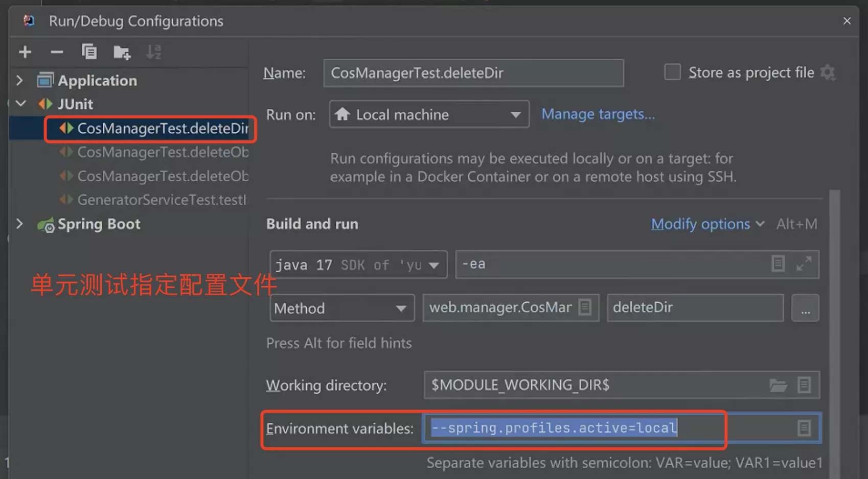Select the JUnit tree node
The height and width of the screenshot is (479, 868).
75,104
